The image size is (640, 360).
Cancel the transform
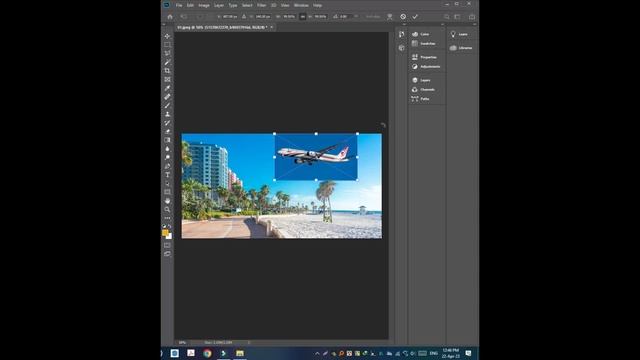tap(403, 17)
